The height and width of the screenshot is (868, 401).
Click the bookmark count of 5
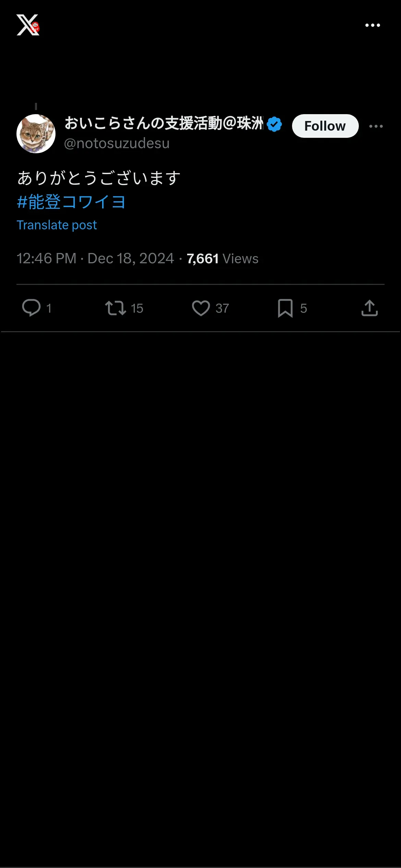click(304, 309)
